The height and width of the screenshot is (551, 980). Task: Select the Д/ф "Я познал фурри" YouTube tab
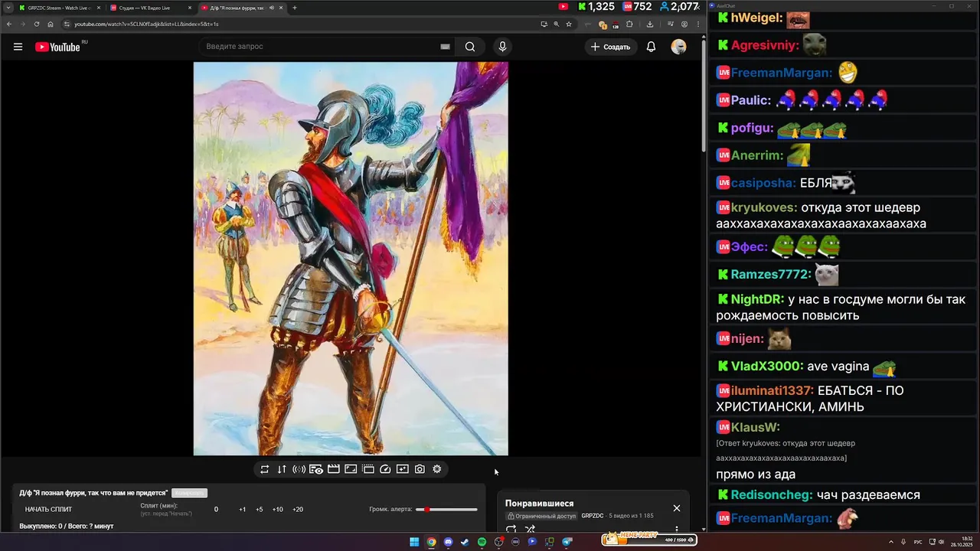point(241,8)
